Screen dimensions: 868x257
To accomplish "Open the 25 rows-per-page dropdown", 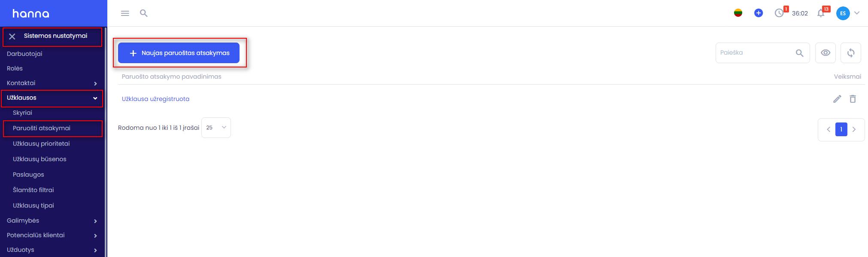I will (216, 128).
